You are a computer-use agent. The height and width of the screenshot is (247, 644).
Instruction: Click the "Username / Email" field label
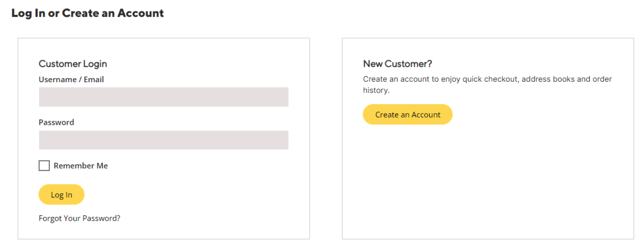pyautogui.click(x=71, y=79)
